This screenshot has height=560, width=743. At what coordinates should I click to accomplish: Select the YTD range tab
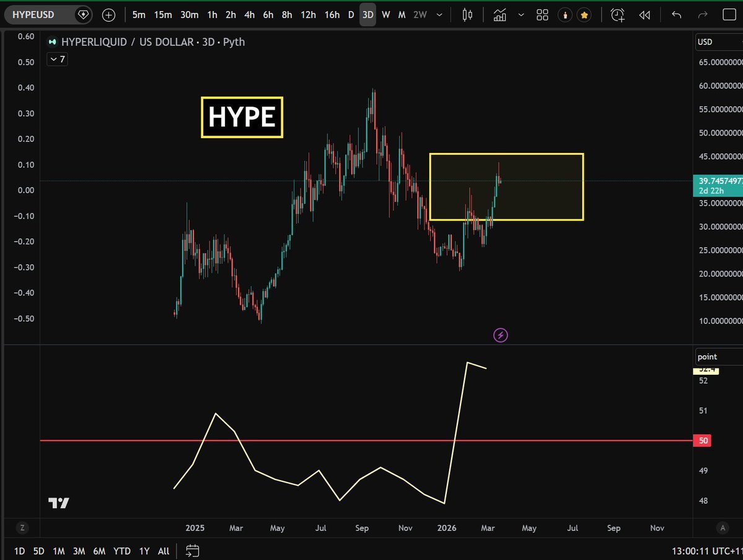[121, 550]
